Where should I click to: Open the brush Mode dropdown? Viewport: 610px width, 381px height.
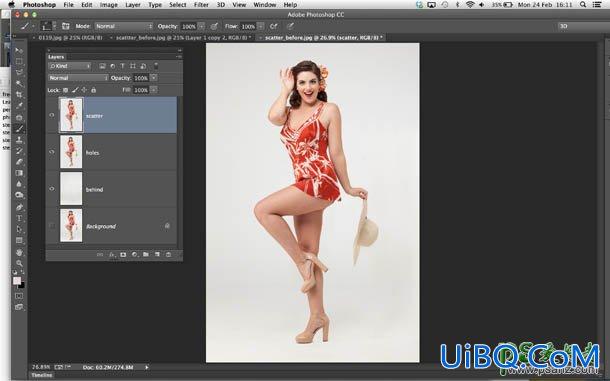point(124,26)
